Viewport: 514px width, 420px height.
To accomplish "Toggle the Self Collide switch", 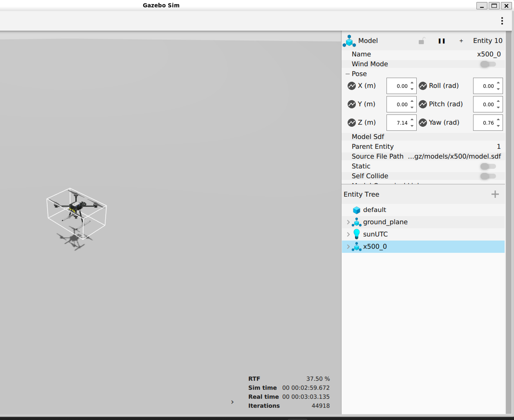I will click(x=488, y=176).
